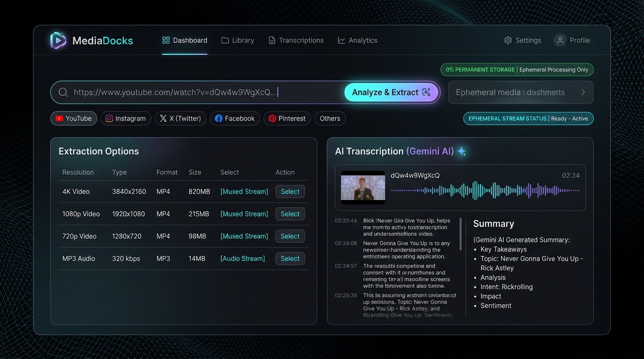Image resolution: width=644 pixels, height=359 pixels.
Task: Click the search magnifier icon in URL bar
Action: 63,93
